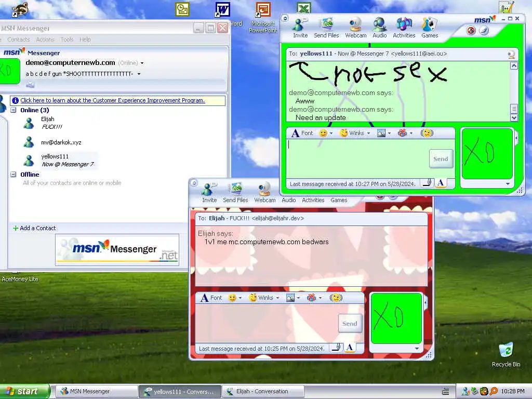This screenshot has height=399, width=532.
Task: Open Font settings in yellows111 conversation
Action: (x=302, y=133)
